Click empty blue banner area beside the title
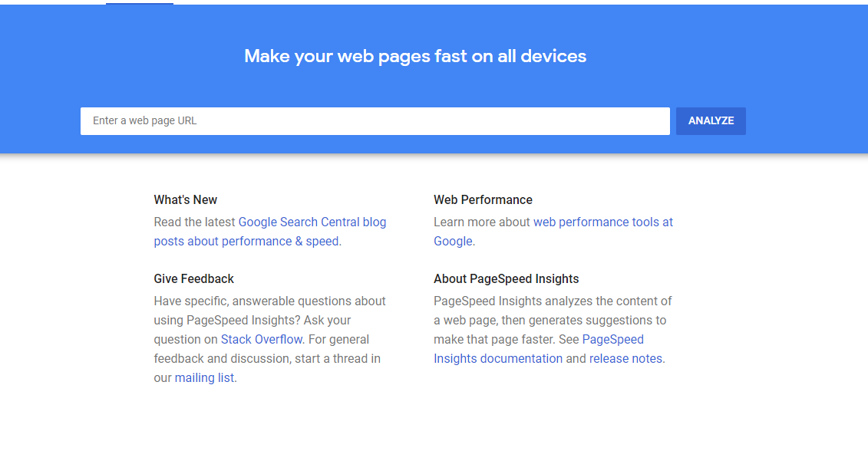868x451 pixels. tap(729, 54)
